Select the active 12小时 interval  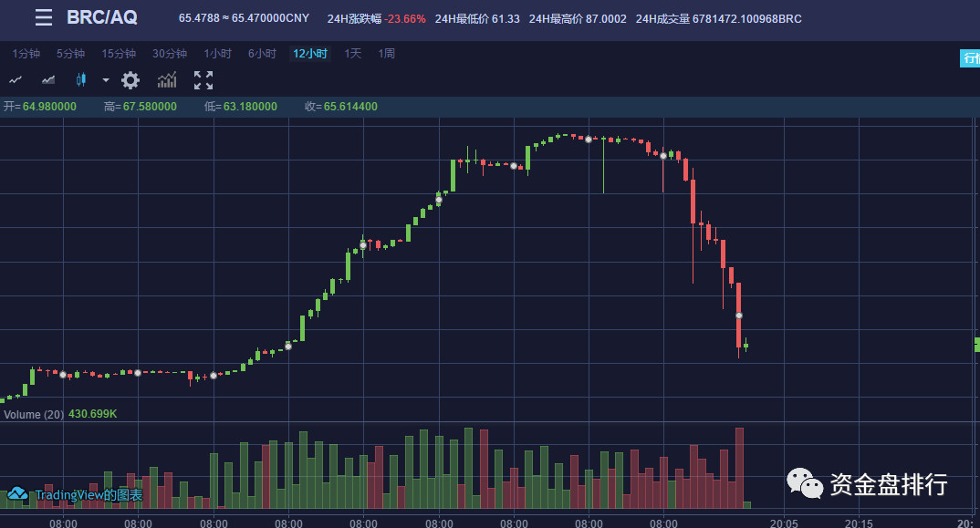(x=309, y=54)
